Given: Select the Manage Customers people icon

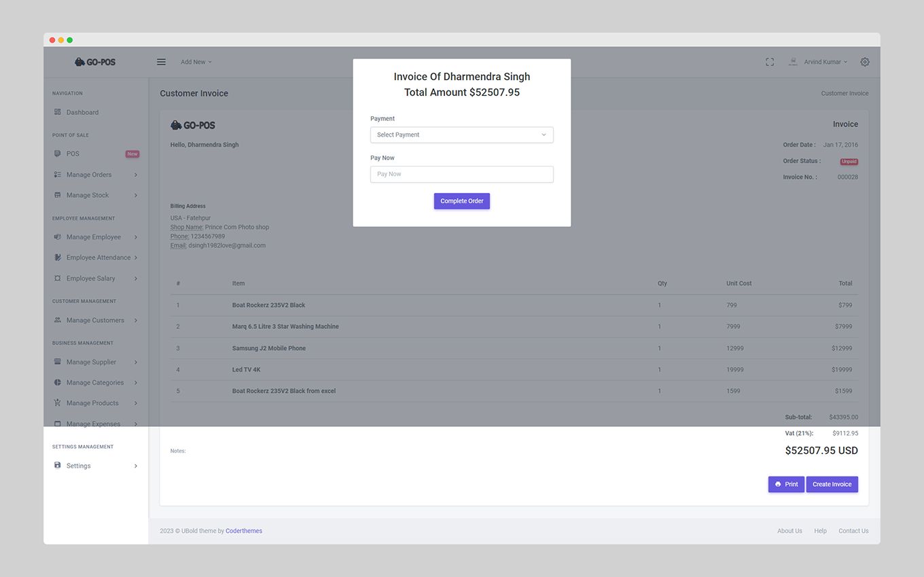Looking at the screenshot, I should coord(58,320).
